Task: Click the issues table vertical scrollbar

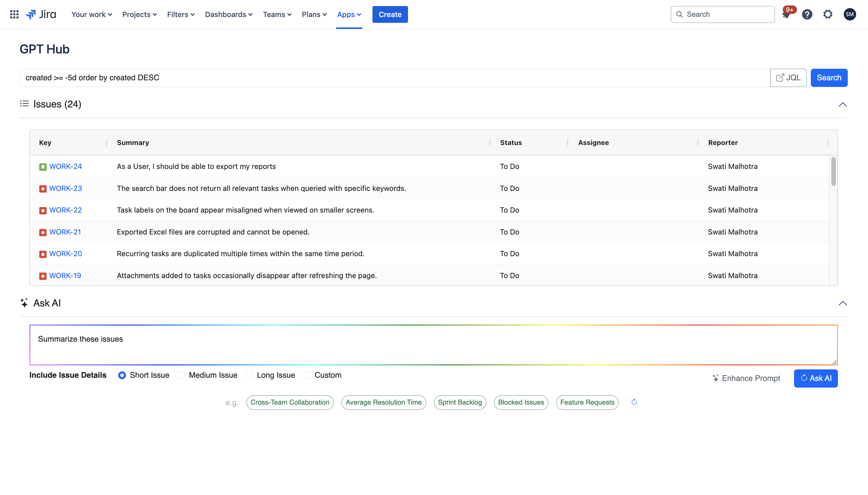Action: pos(833,172)
